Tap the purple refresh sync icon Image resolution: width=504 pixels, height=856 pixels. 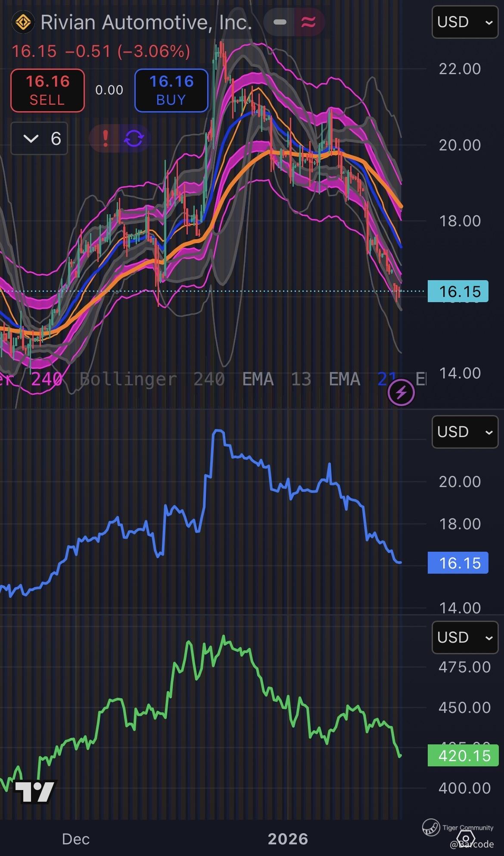134,138
